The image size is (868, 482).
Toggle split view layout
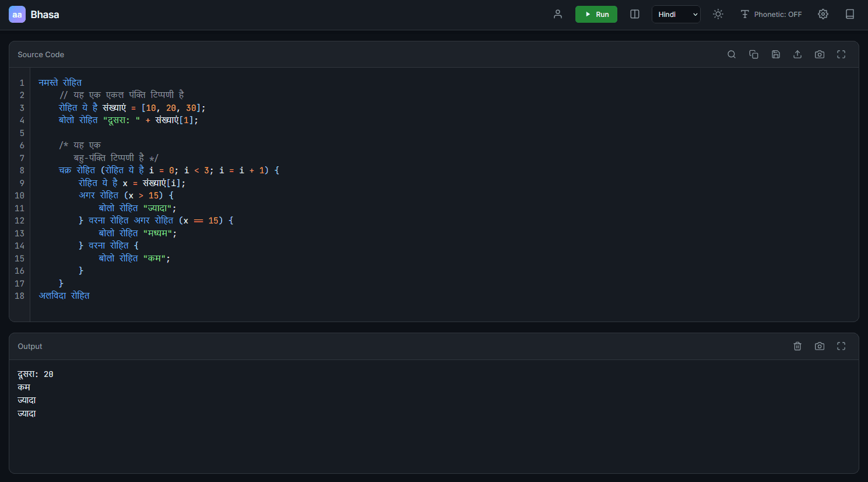634,14
